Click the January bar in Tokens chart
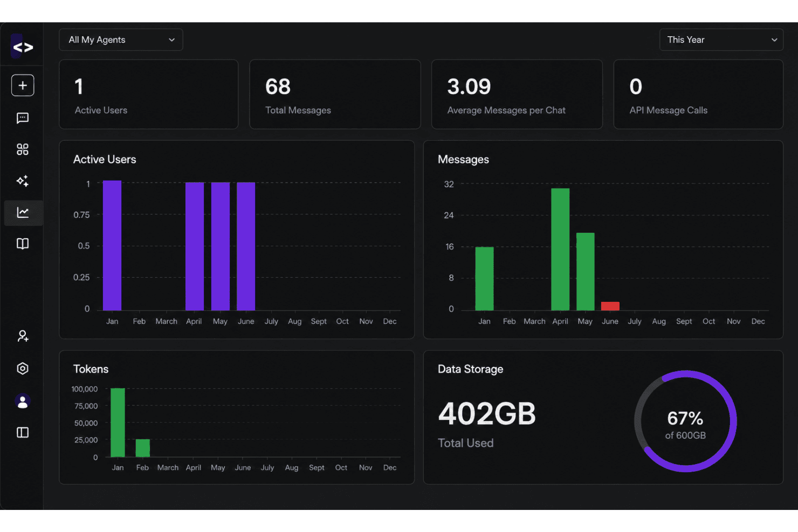This screenshot has height=532, width=798. [x=118, y=423]
